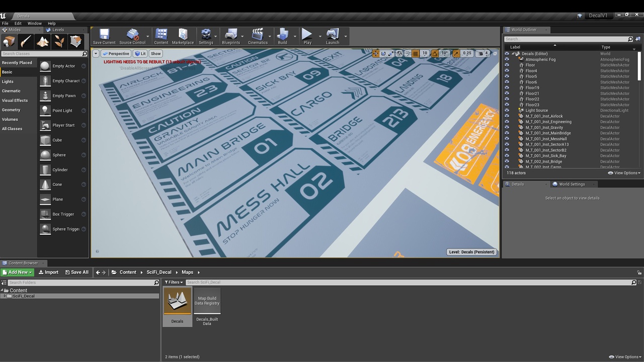Toggle visibility of the Atmospheric Fog actor
This screenshot has width=644, height=362.
click(507, 59)
